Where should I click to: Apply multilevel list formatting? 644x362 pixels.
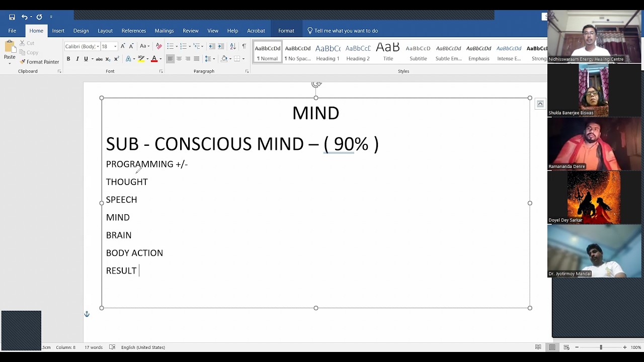point(197,46)
